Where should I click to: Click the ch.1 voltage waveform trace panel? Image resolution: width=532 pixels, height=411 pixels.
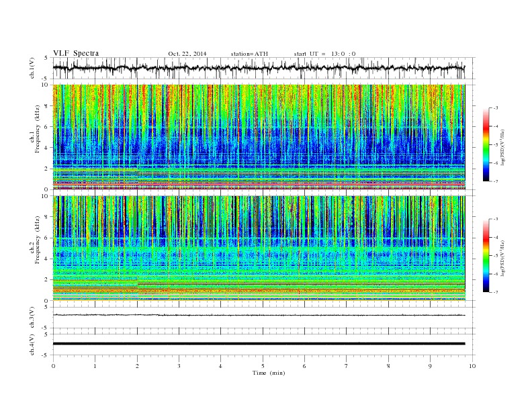pyautogui.click(x=264, y=68)
